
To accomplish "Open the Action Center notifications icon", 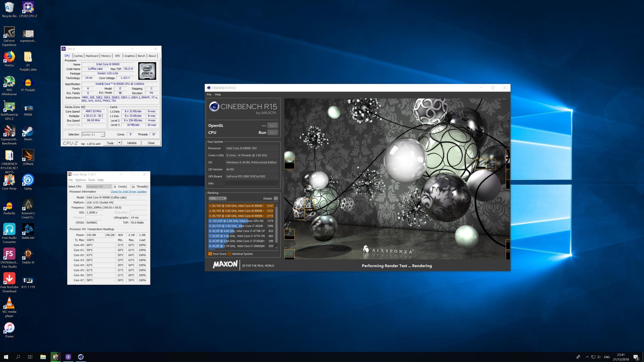I will pyautogui.click(x=636, y=357).
